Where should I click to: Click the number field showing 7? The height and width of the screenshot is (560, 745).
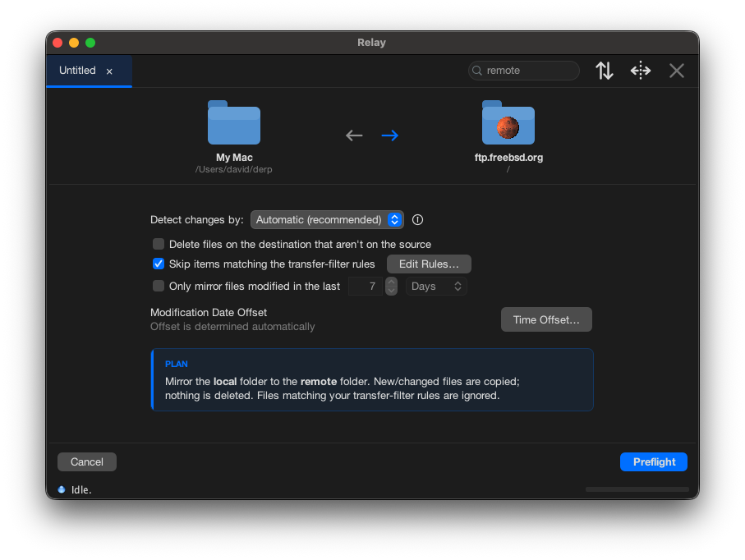click(366, 287)
